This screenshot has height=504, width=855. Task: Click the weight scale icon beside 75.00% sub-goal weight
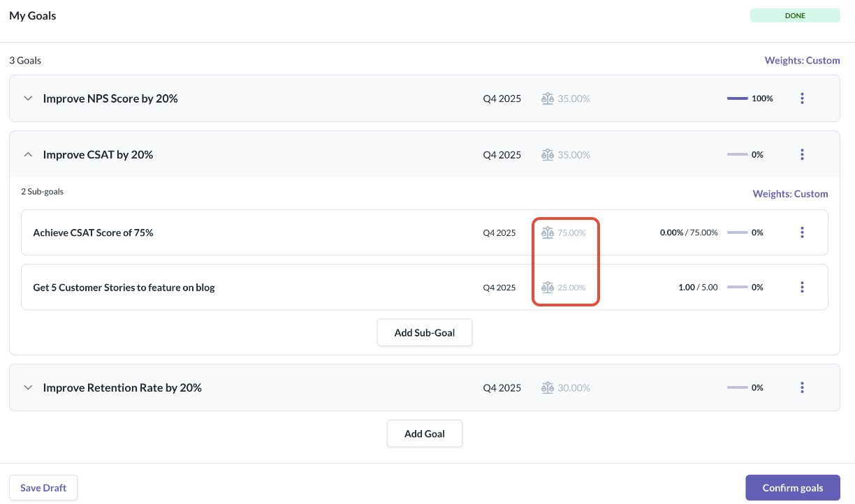pyautogui.click(x=548, y=232)
